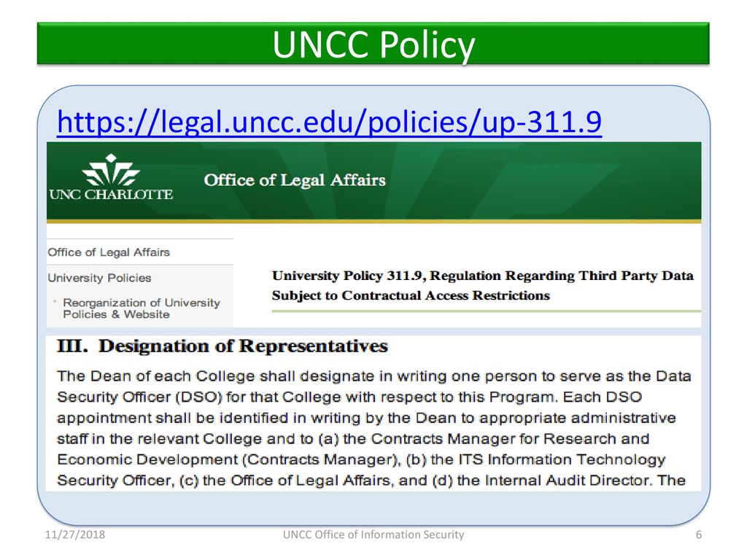Open University Policies sidebar item

(x=99, y=278)
